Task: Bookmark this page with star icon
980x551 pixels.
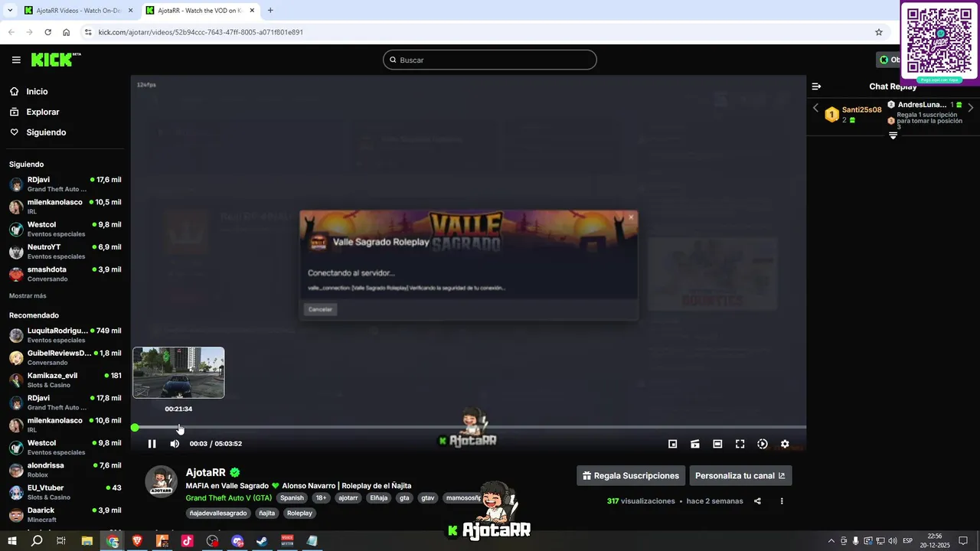Action: (879, 32)
